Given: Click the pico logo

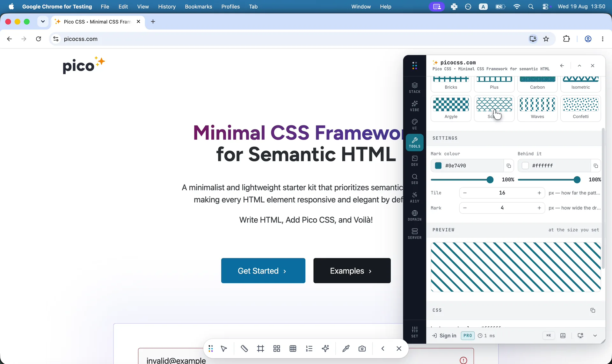Looking at the screenshot, I should coord(84,65).
